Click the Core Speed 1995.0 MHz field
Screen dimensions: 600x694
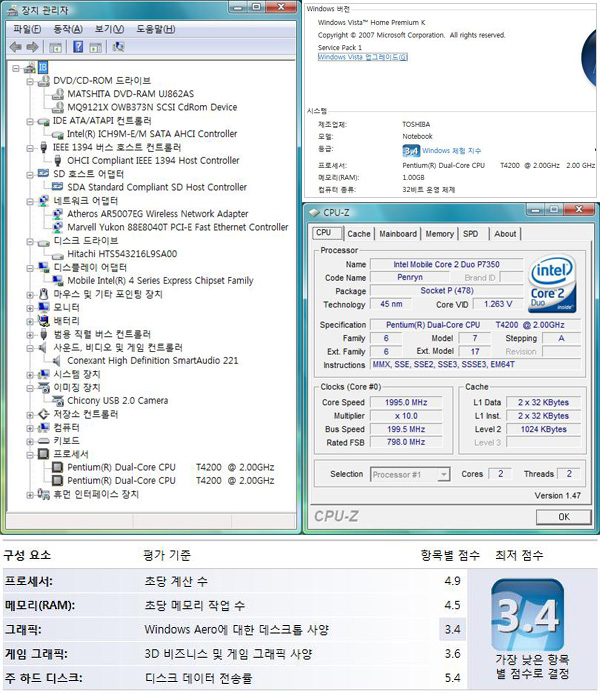[x=406, y=402]
